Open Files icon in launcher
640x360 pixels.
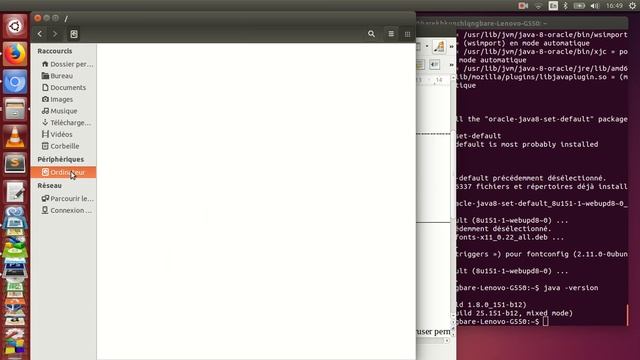pos(15,109)
